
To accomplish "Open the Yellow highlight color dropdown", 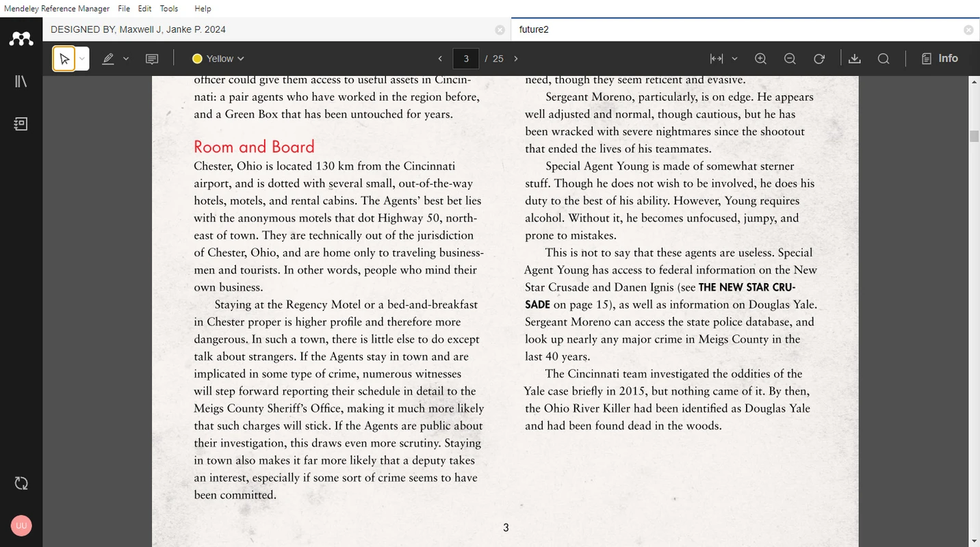I will pos(218,59).
